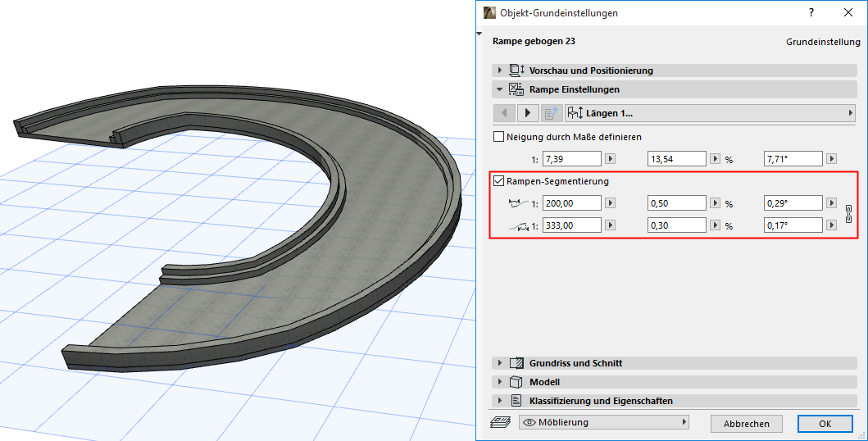Expand Vorschau und Positionierung panel
The image size is (868, 441).
tap(500, 70)
